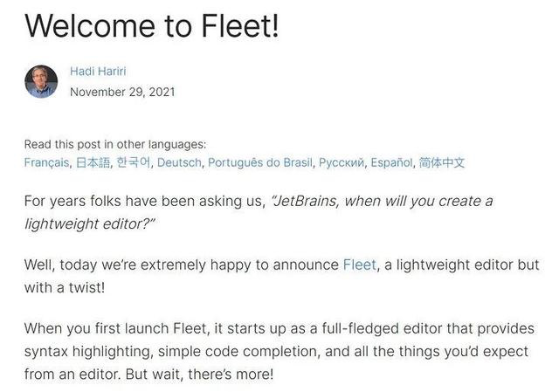559x392 pixels.
Task: Open the Hadi Hariri author link
Action: (x=99, y=72)
